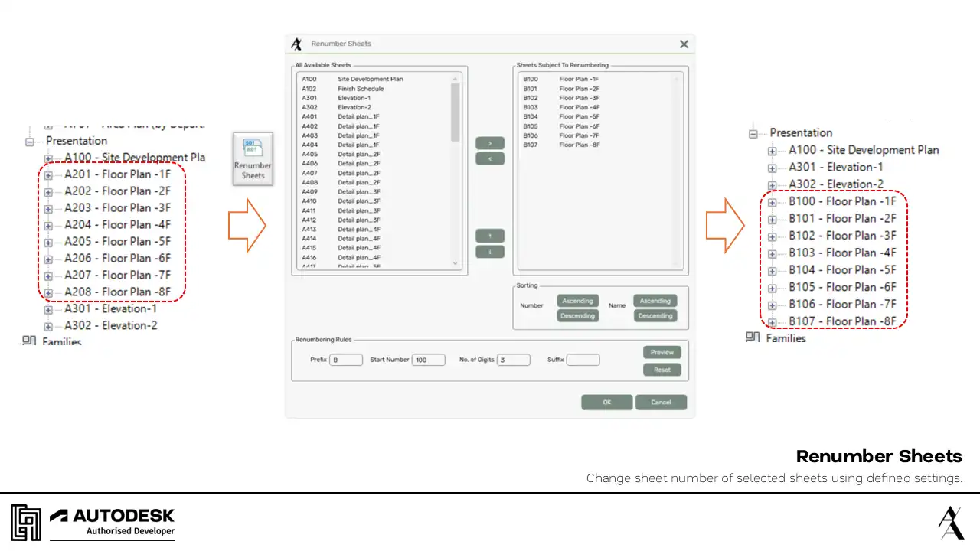The height and width of the screenshot is (551, 980).
Task: Click the Start Number input field
Action: tap(428, 360)
